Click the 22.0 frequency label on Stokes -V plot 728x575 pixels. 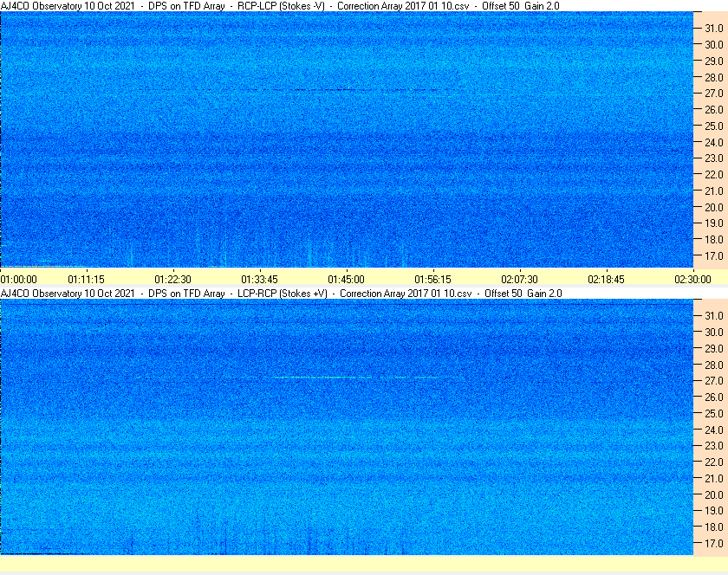(714, 175)
